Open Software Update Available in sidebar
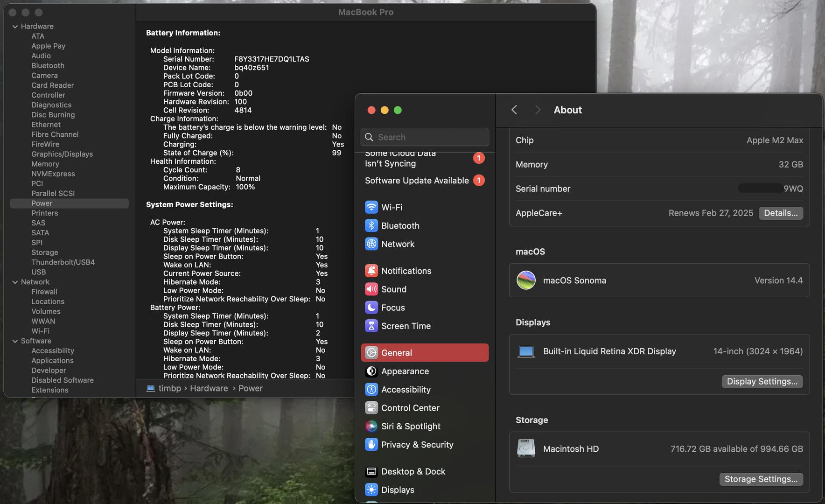Viewport: 825px width, 504px height. tap(425, 181)
